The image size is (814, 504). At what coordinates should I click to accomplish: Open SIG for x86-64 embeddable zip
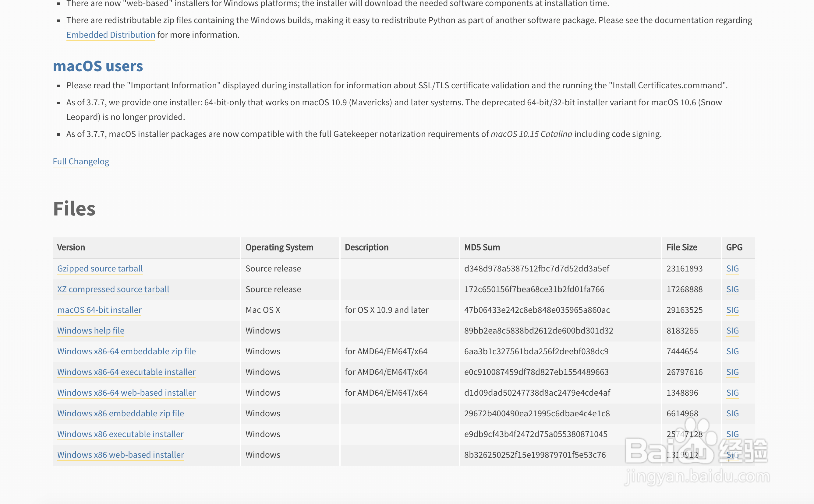(732, 351)
